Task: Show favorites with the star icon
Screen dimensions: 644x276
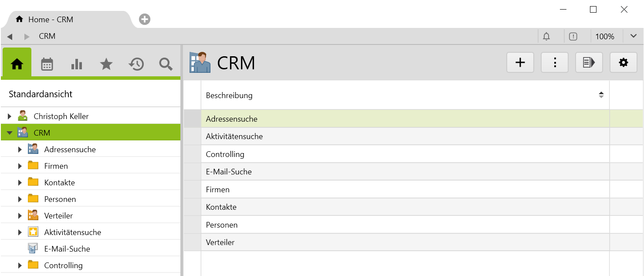Action: click(106, 64)
